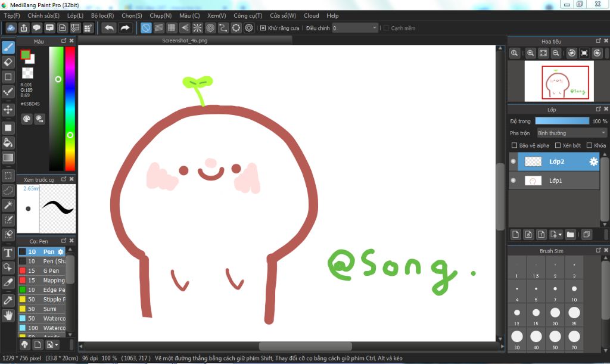The width and height of the screenshot is (610, 364).
Task: Enable the cross-hatch grid snap icon
Action: pos(172,28)
